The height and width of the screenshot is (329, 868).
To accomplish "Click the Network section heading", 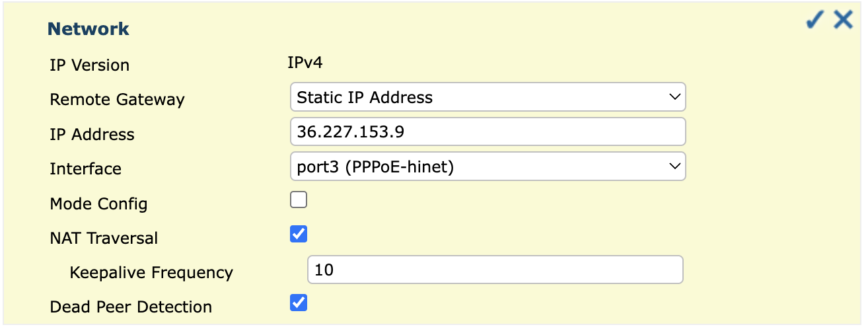I will [89, 29].
